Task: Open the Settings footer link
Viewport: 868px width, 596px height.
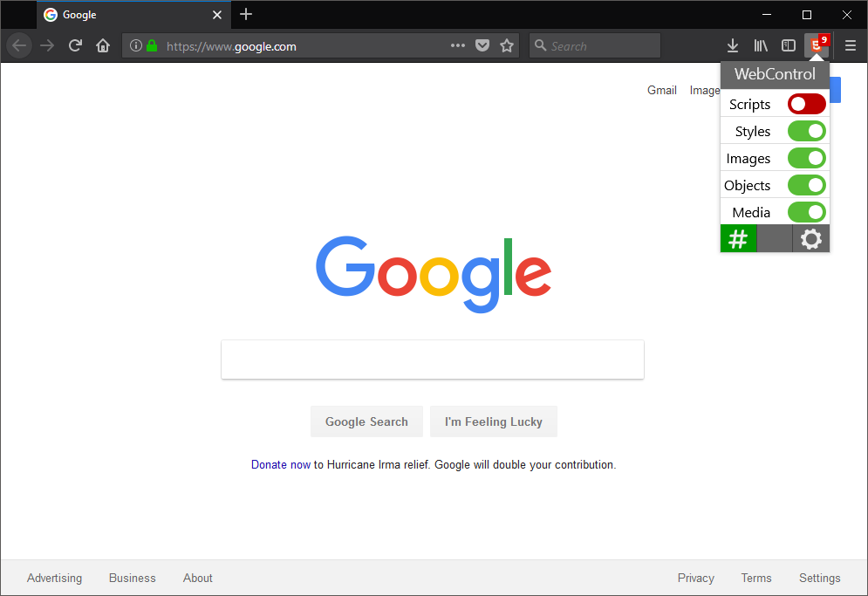Action: coord(819,578)
